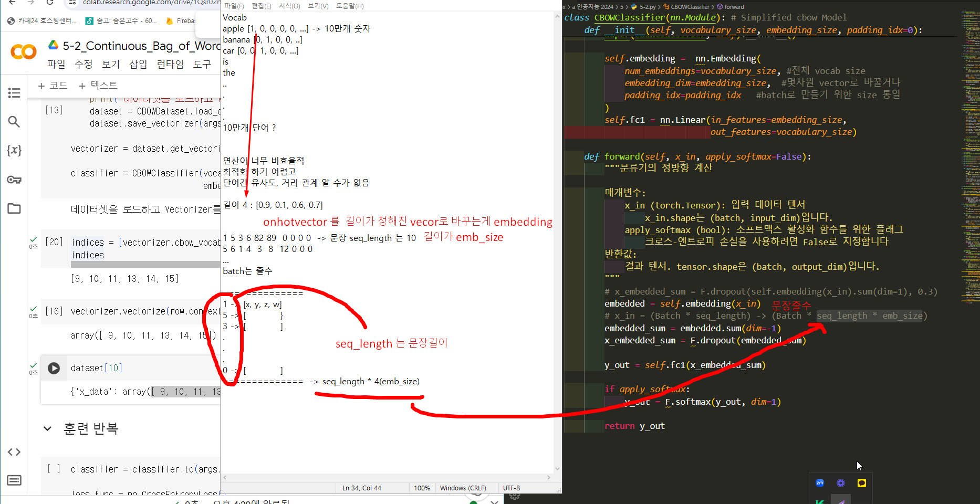Click the 'batch는 줄수' line in Notepad
This screenshot has height=504, width=980.
point(247,271)
